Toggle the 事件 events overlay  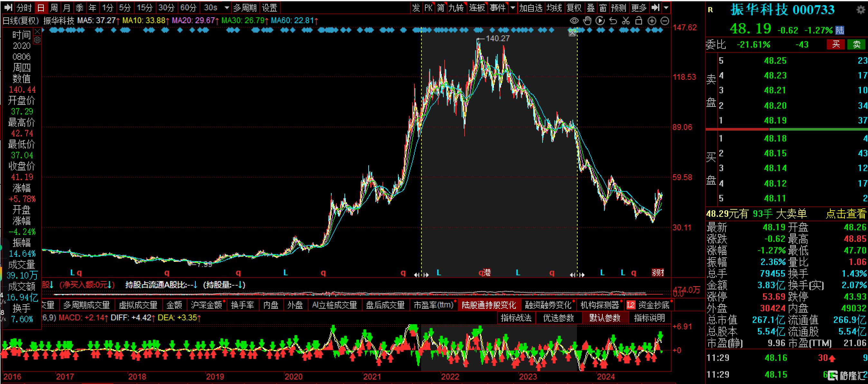coord(498,7)
